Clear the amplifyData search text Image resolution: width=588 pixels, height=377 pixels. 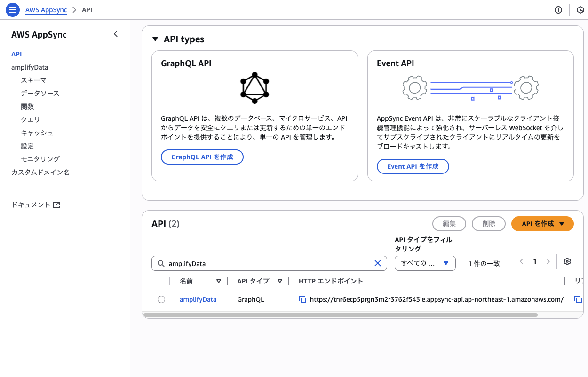click(377, 263)
